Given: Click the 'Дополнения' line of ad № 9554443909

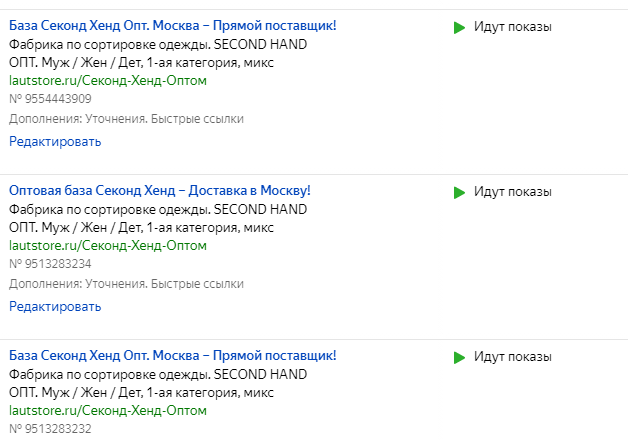Looking at the screenshot, I should coord(126,119).
